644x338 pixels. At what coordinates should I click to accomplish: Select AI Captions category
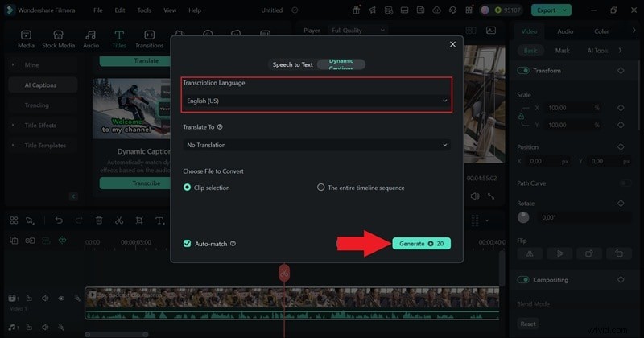click(x=43, y=85)
